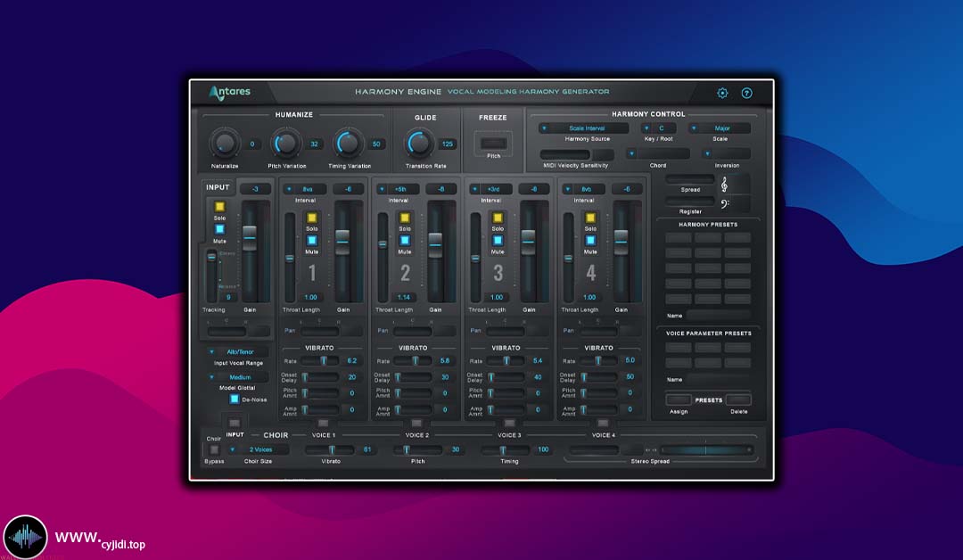Solo harmony voice 4
The height and width of the screenshot is (560, 963).
[x=590, y=218]
